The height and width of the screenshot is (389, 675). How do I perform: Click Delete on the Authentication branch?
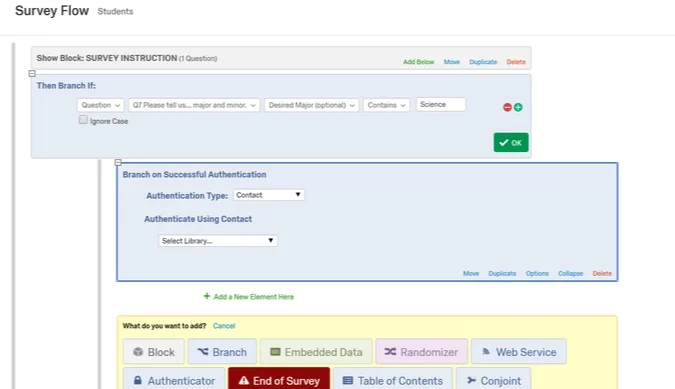(x=602, y=273)
